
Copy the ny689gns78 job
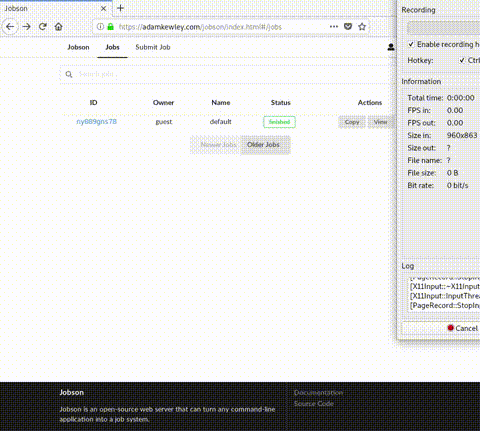coord(352,122)
